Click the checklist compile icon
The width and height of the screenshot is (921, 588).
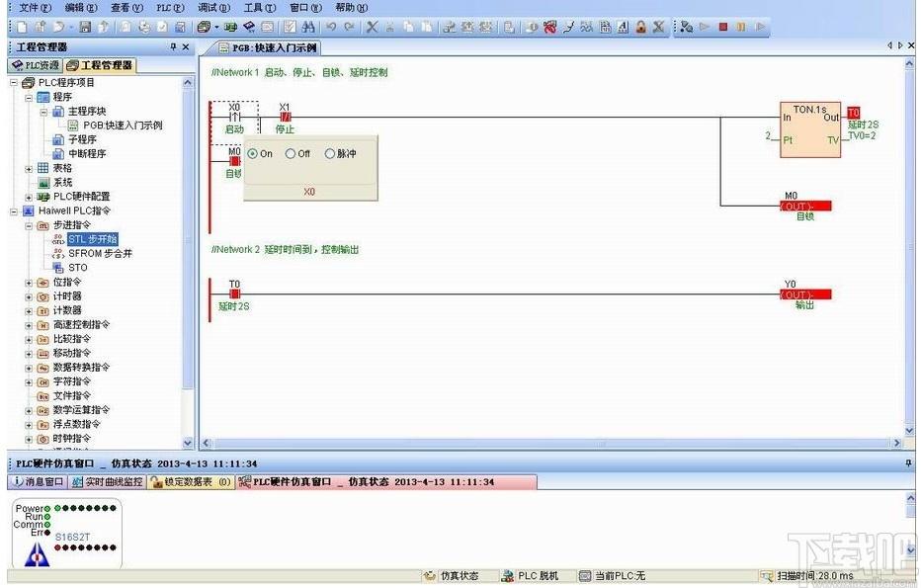click(x=290, y=27)
